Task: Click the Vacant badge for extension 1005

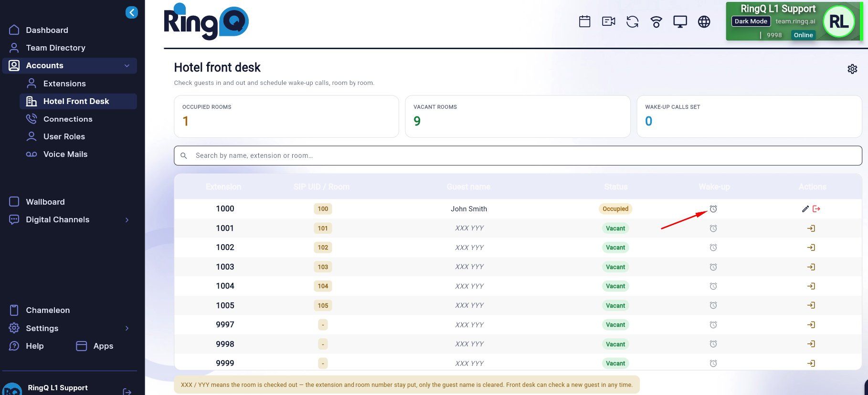Action: (615, 306)
